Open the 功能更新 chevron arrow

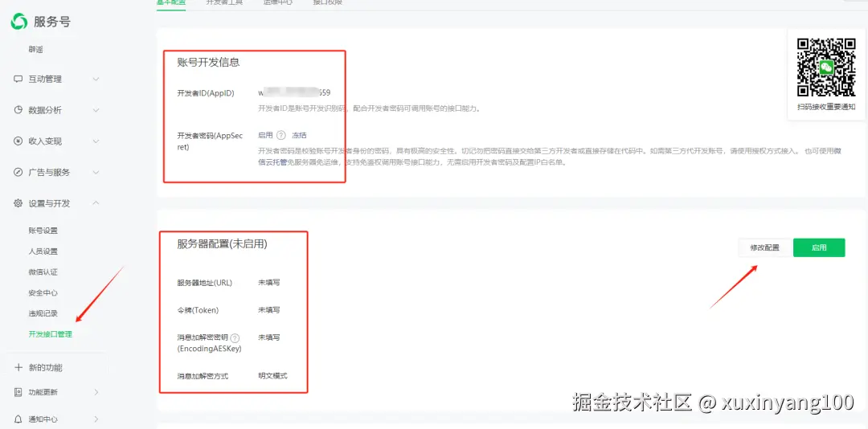point(96,393)
